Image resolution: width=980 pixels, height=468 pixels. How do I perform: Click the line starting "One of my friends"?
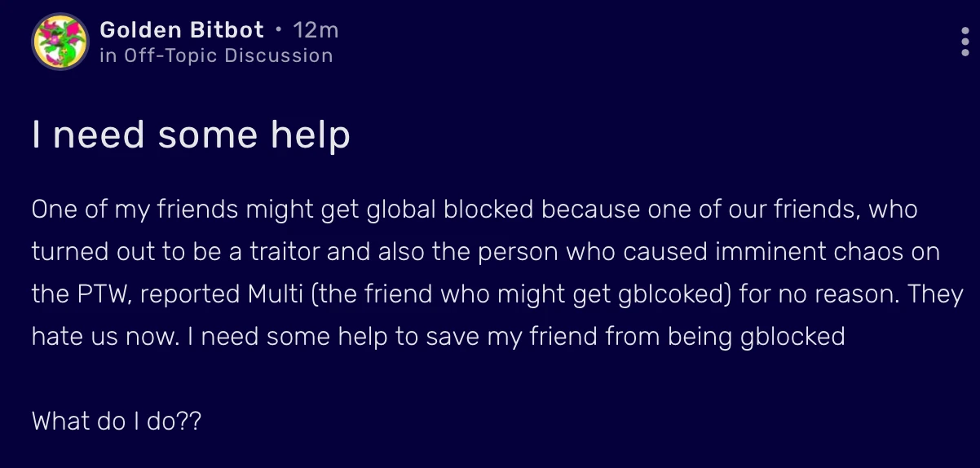pos(475,210)
